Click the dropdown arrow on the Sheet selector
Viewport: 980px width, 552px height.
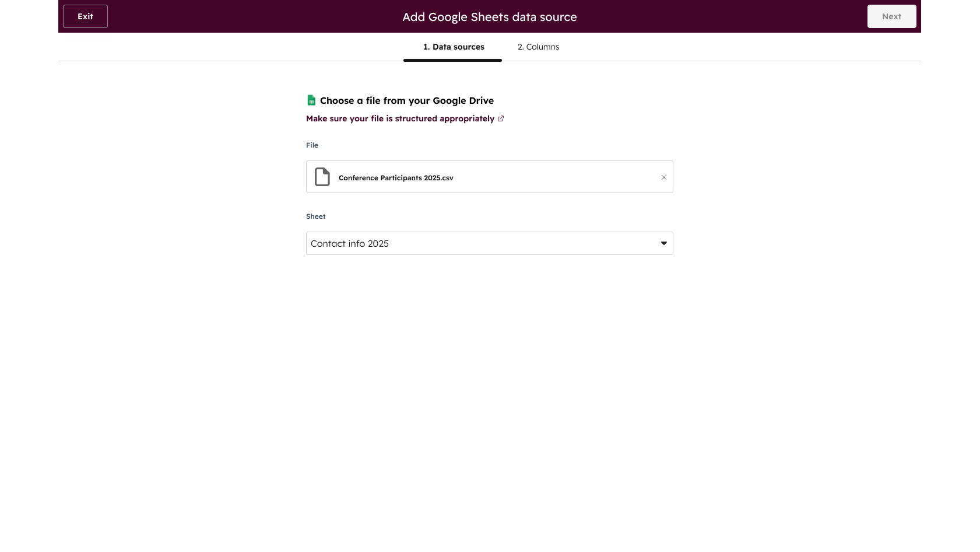coord(663,243)
